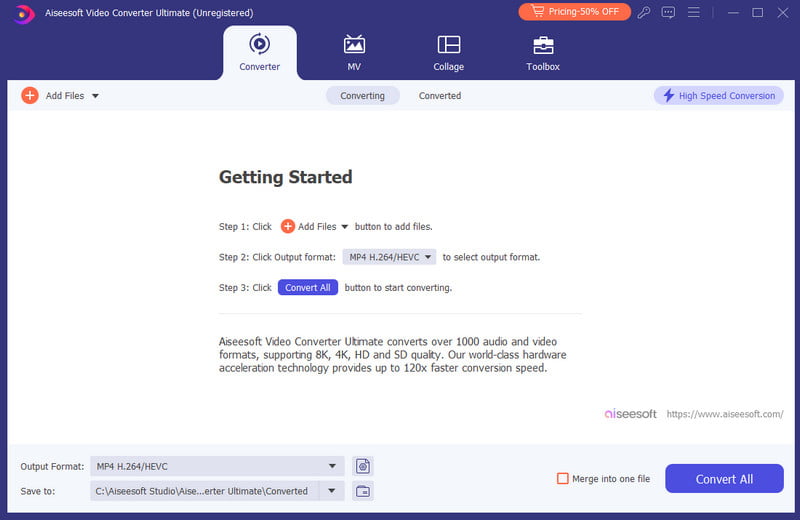Open MP4 H.264/HEVC dropdown in Step 2
The width and height of the screenshot is (800, 520).
pos(389,257)
